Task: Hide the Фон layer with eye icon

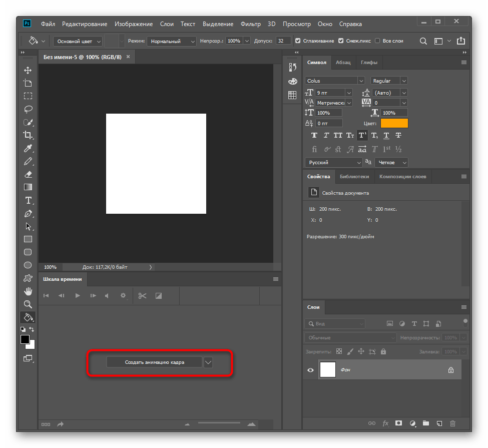Action: (x=311, y=370)
